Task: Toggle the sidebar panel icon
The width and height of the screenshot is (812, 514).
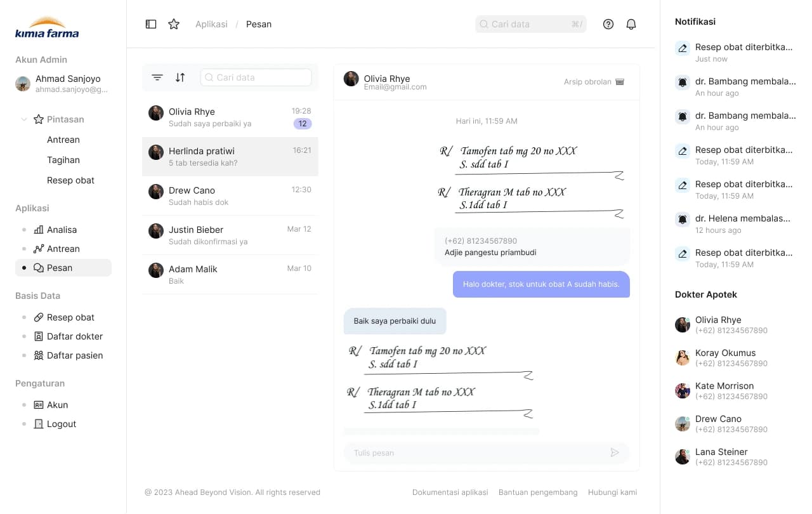Action: (x=151, y=24)
